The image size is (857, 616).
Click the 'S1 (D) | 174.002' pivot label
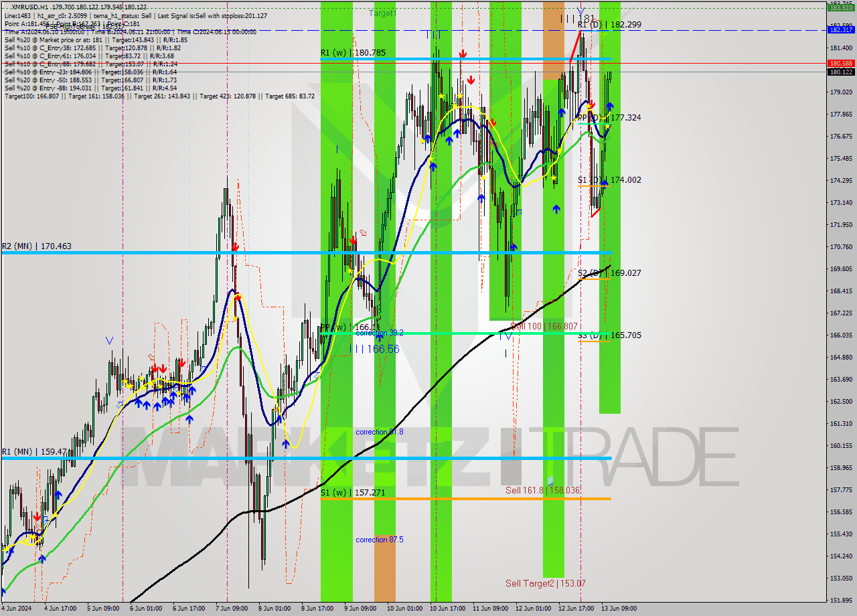click(609, 180)
